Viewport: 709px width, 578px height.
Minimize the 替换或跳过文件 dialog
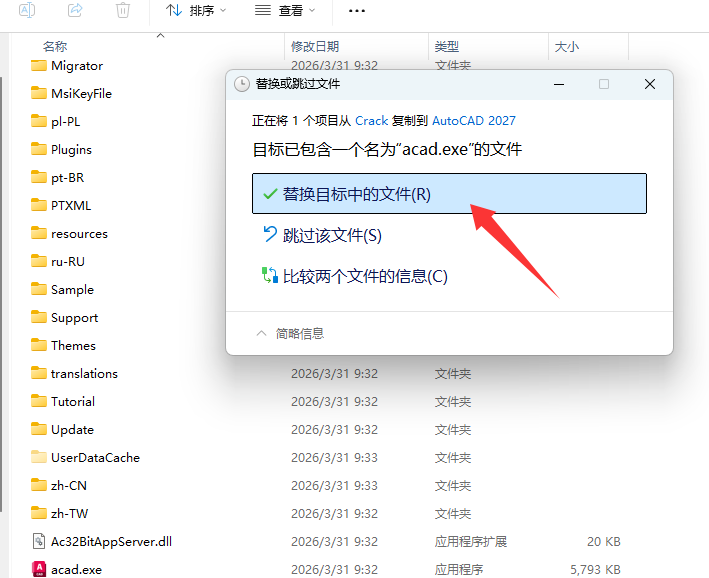click(x=559, y=84)
